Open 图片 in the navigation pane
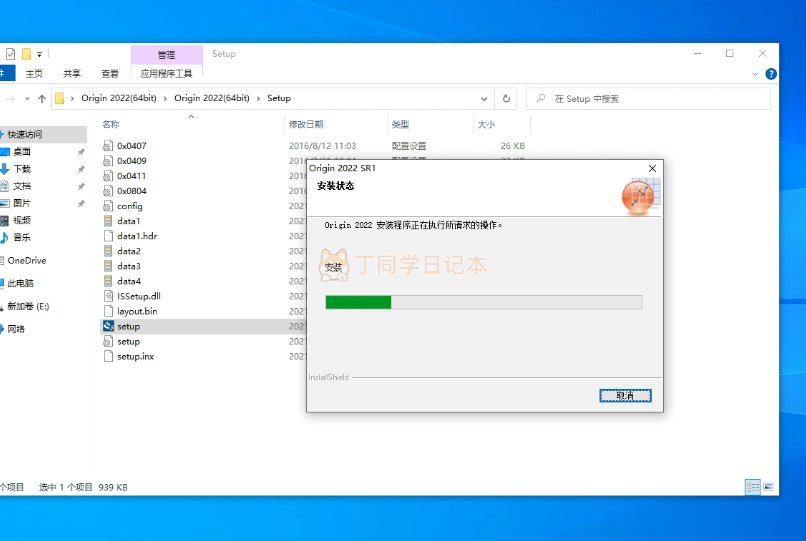This screenshot has width=806, height=541. tap(22, 203)
